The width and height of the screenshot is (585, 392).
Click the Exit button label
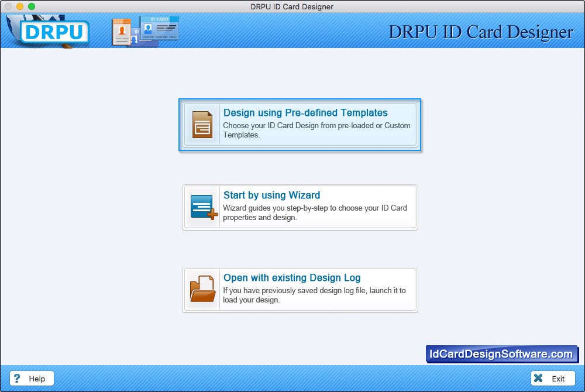558,379
